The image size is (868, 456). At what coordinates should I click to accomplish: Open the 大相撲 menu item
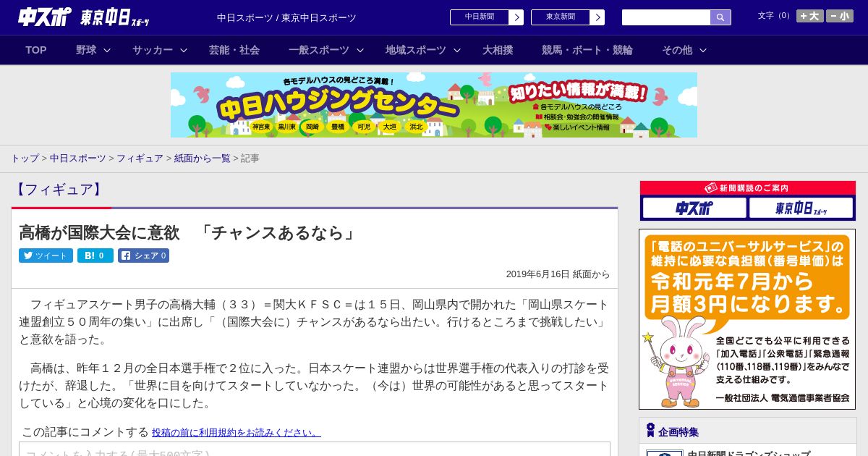tap(498, 50)
